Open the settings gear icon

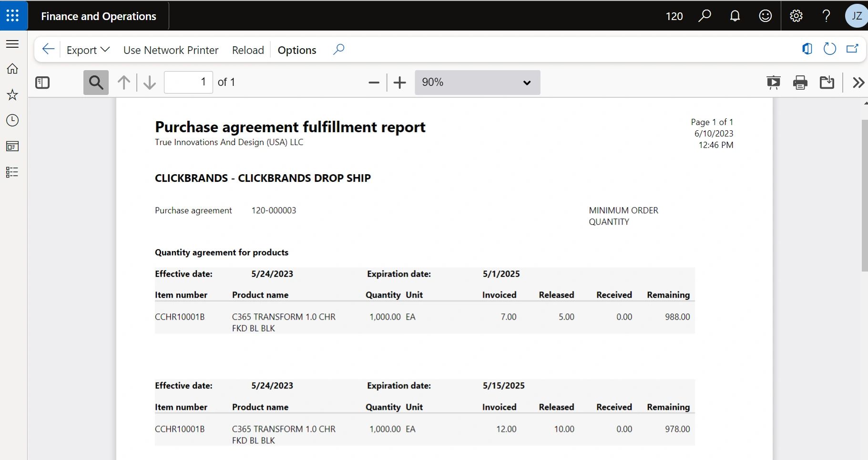click(796, 16)
